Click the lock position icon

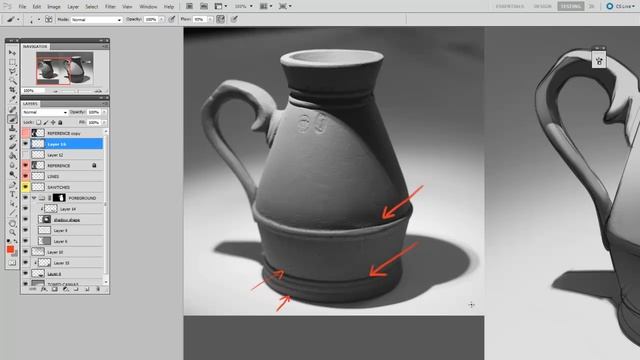pos(53,122)
